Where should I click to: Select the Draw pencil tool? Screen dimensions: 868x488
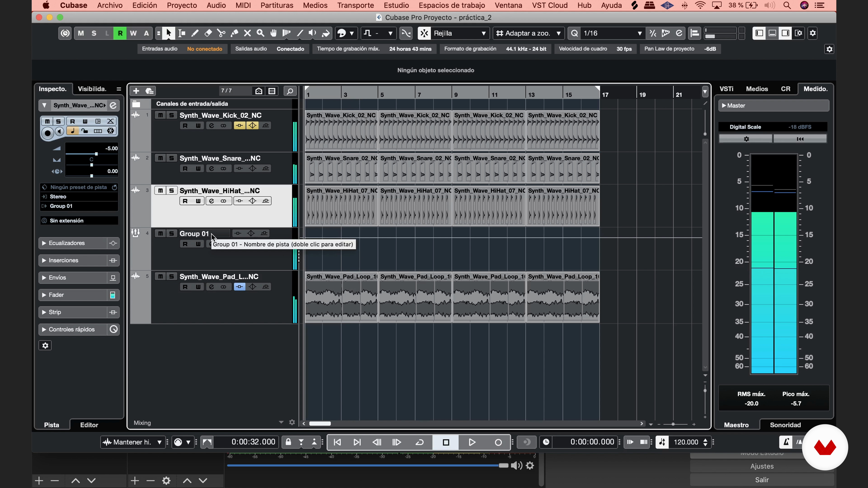click(x=195, y=33)
